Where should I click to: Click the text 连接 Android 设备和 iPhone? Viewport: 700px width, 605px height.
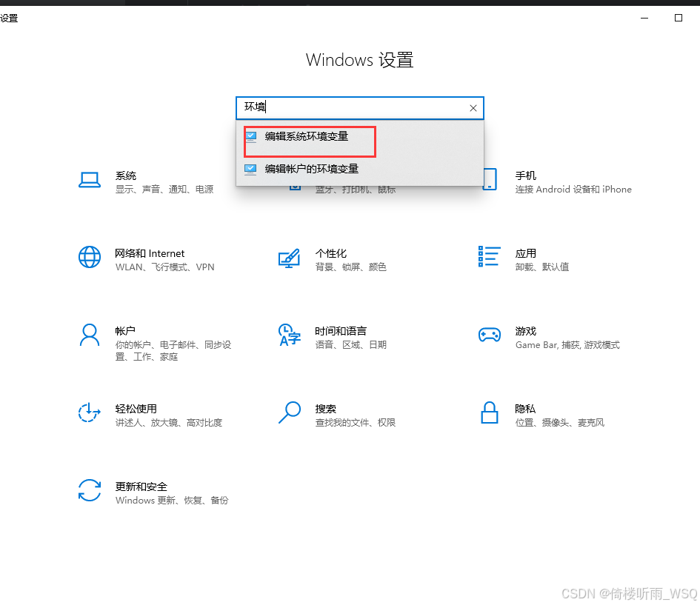click(573, 189)
